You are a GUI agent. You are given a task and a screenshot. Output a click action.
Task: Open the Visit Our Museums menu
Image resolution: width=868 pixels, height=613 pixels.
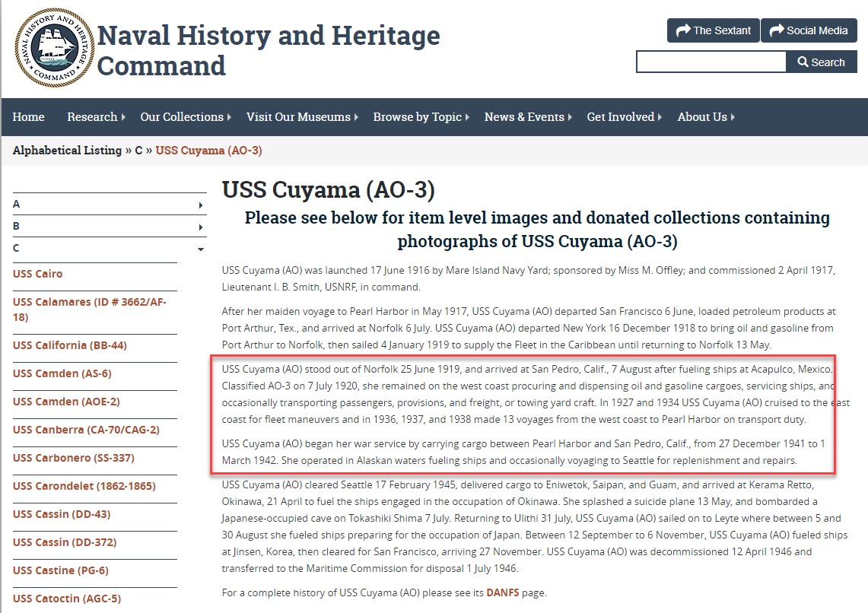302,117
